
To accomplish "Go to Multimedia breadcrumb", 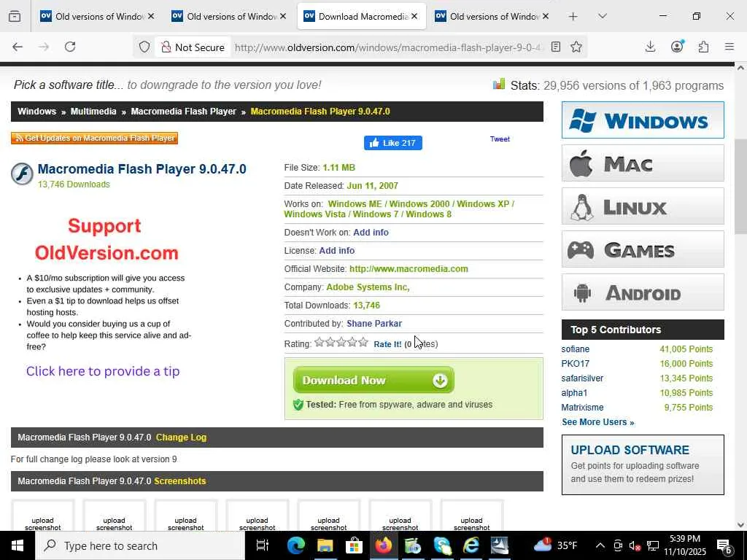I will click(93, 112).
